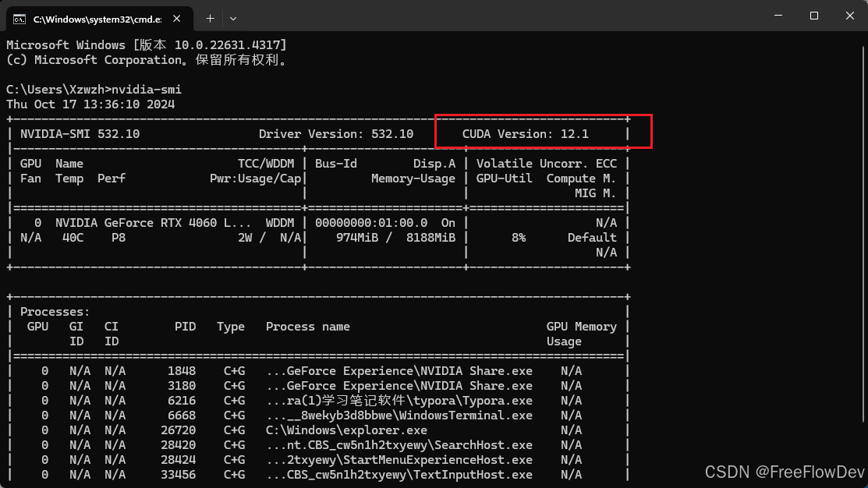
Task: Click the "NVIDIA-SMI 532.10" text
Action: click(x=80, y=134)
